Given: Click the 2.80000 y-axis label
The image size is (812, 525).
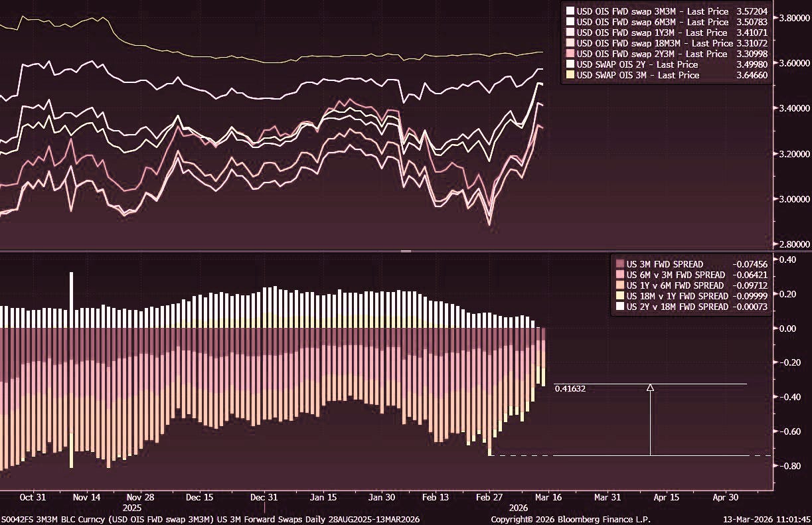Looking at the screenshot, I should coord(793,244).
